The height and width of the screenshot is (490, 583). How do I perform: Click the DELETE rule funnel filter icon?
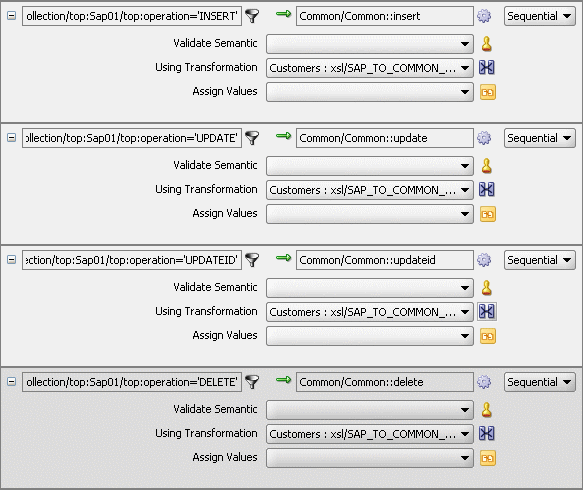pyautogui.click(x=252, y=382)
